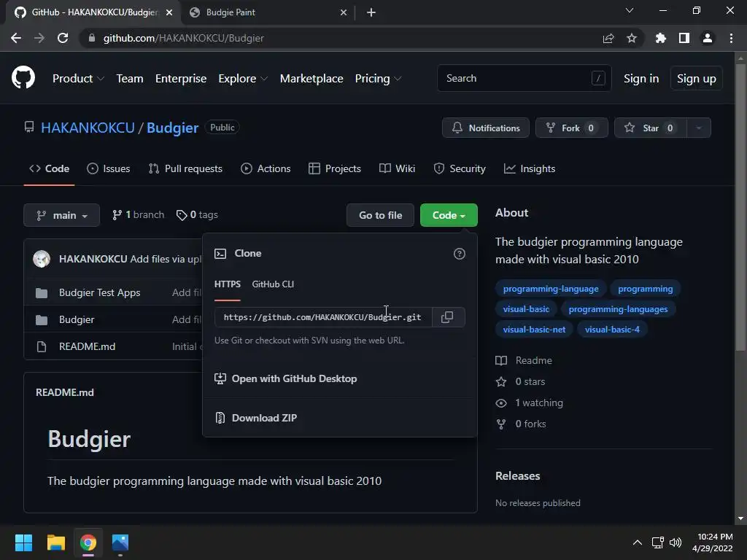Image resolution: width=747 pixels, height=560 pixels.
Task: Open the share page icon in address bar
Action: pos(608,38)
